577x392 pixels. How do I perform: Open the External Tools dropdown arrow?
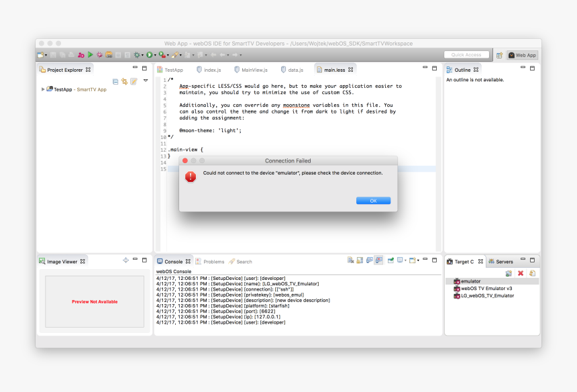tap(168, 55)
